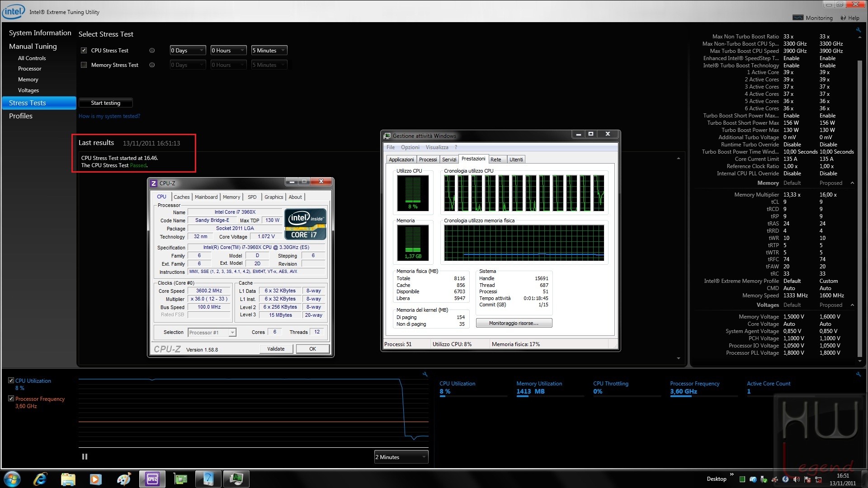
Task: Toggle Processor Frequency graph checkbox
Action: (x=11, y=399)
